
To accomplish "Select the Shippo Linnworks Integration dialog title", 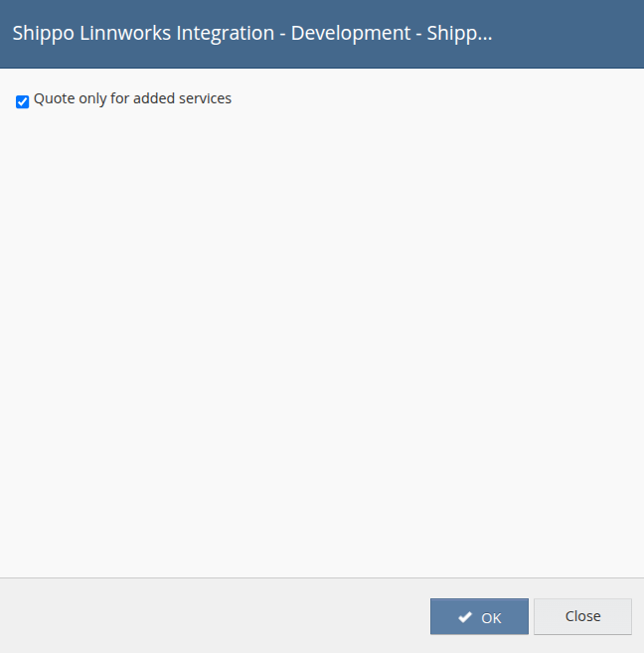I will (x=252, y=34).
